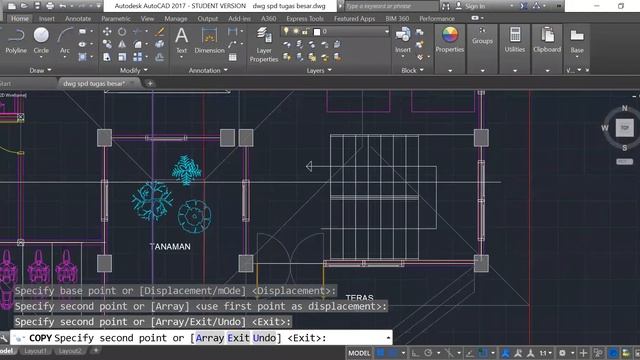The width and height of the screenshot is (640, 360).
Task: Expand the Annotation panel
Action: coord(208,70)
